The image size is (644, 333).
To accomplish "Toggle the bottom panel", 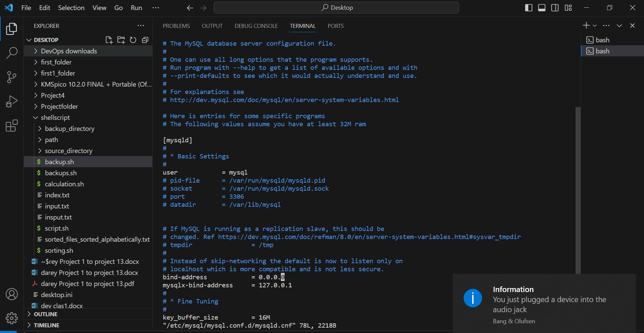I will point(541,7).
